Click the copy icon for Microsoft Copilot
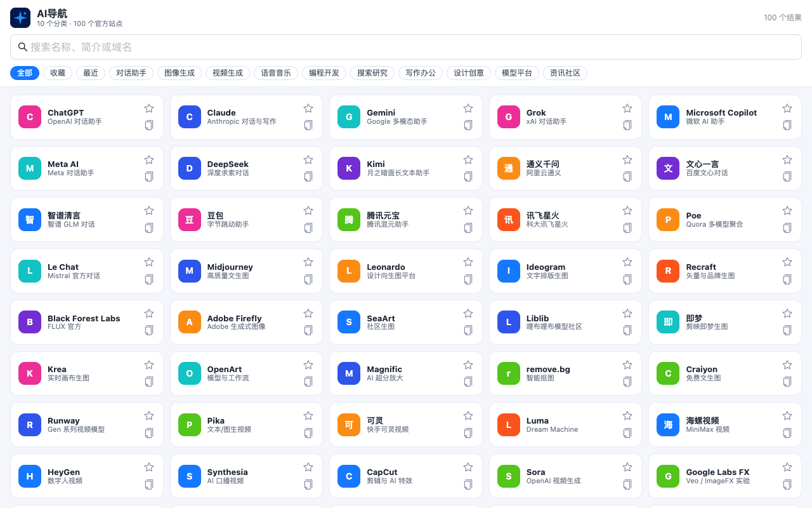The image size is (812, 508). click(x=787, y=125)
